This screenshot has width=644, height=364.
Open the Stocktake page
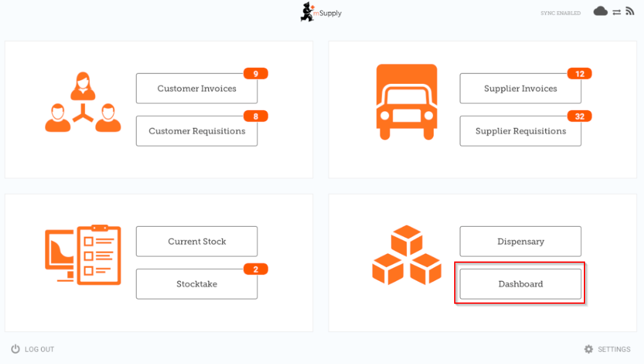tap(197, 284)
